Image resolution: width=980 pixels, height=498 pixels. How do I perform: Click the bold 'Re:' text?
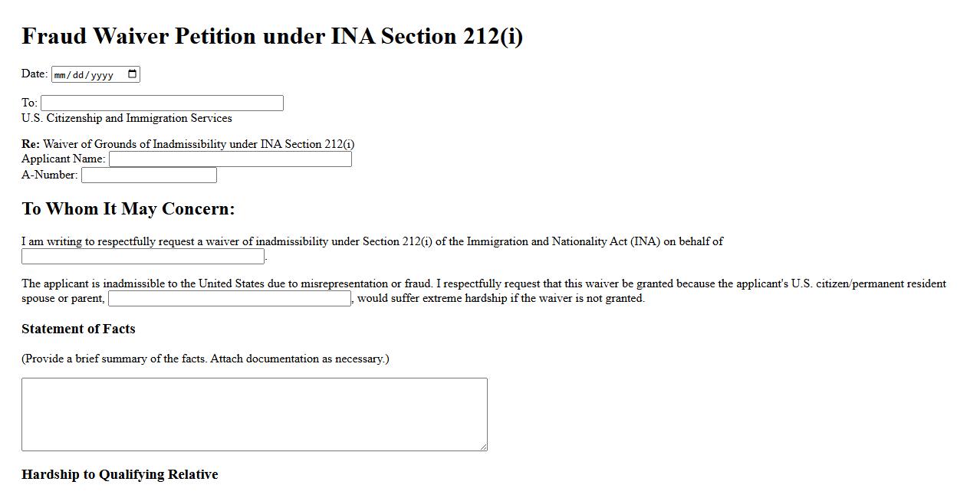click(31, 144)
